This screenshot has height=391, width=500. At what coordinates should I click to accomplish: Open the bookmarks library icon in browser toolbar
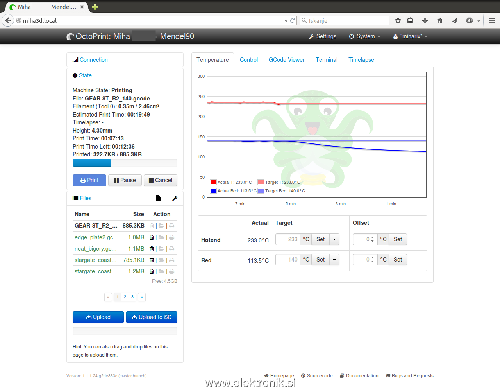point(410,21)
